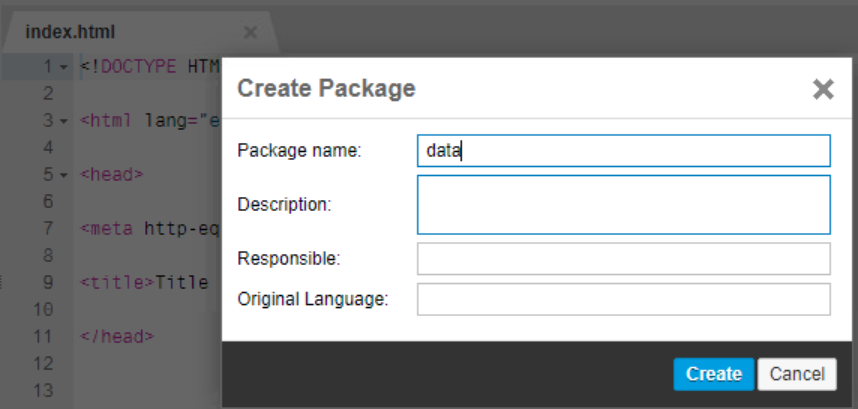Click the Package name input field
Screen dimensions: 858x409
[x=624, y=151]
